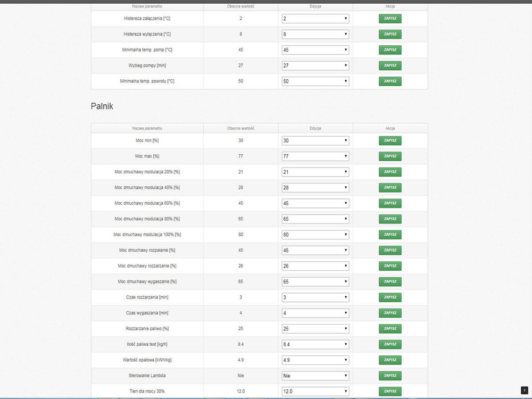Open the Wartość opałowa dropdown

coord(315,360)
